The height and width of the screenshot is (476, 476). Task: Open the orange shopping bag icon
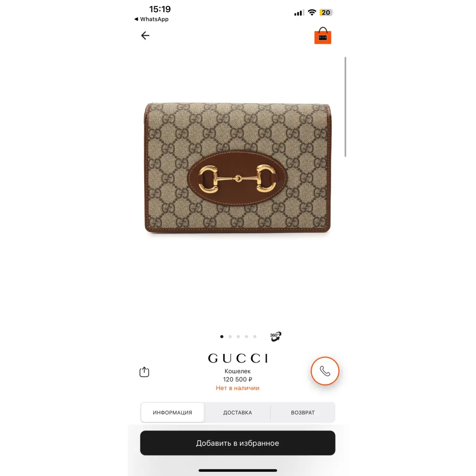click(x=323, y=36)
